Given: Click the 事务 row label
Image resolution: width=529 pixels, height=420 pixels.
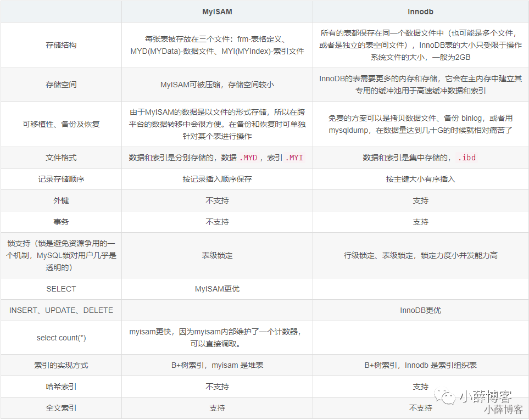Looking at the screenshot, I should (61, 222).
